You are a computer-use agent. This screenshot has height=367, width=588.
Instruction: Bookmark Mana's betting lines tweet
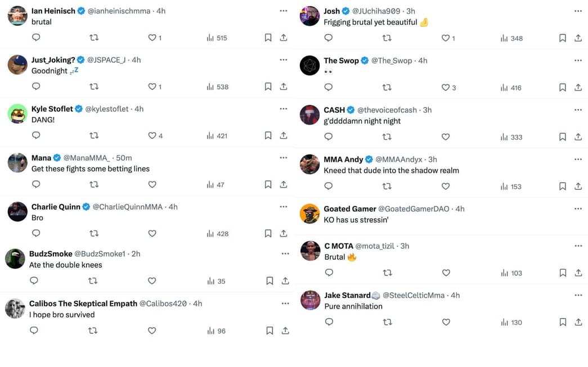[268, 184]
